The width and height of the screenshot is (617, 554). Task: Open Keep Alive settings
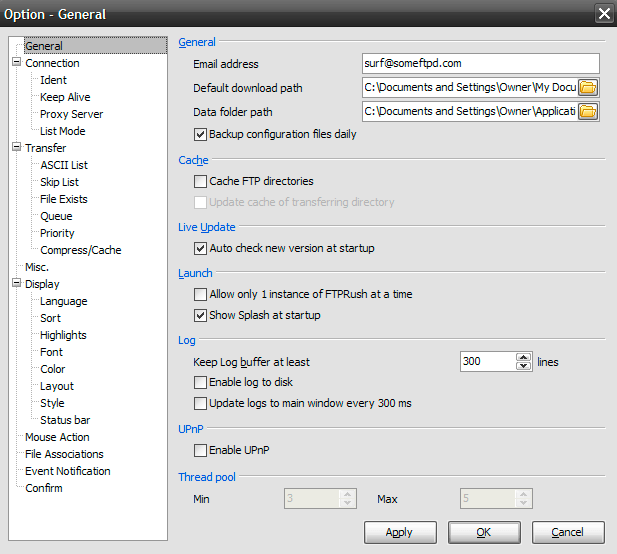[65, 97]
